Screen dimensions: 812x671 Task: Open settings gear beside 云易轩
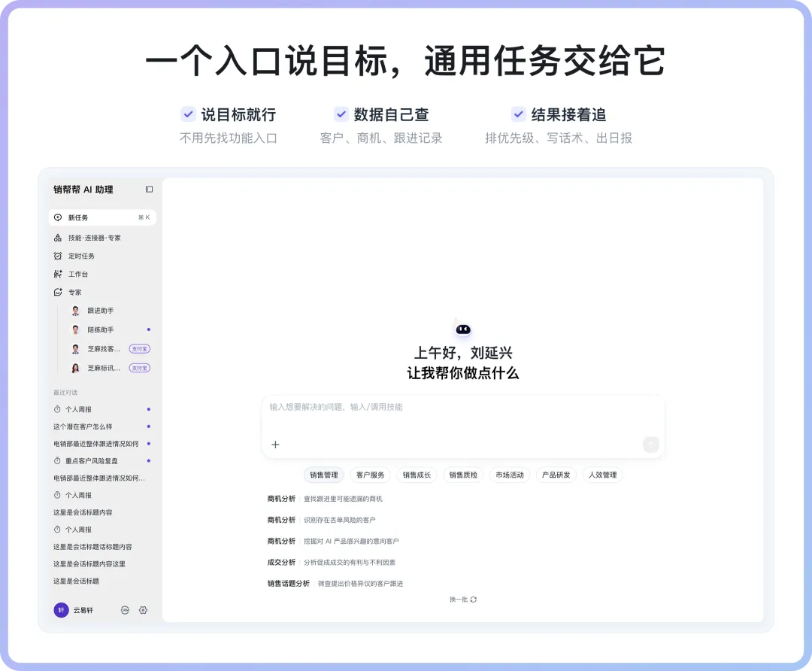[144, 610]
